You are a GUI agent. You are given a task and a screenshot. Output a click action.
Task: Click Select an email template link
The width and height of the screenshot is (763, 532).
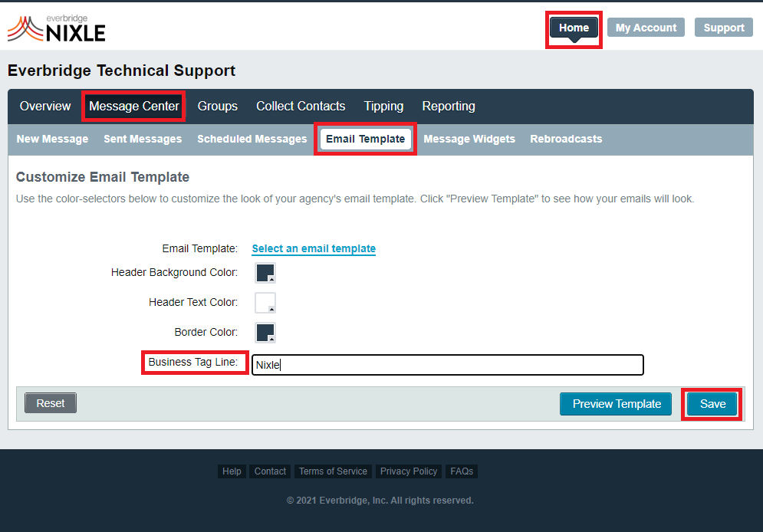pyautogui.click(x=314, y=248)
